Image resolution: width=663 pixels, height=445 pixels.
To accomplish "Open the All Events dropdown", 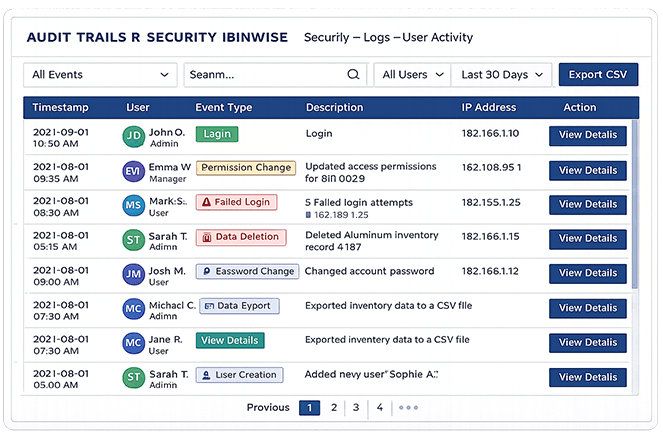I will click(100, 75).
